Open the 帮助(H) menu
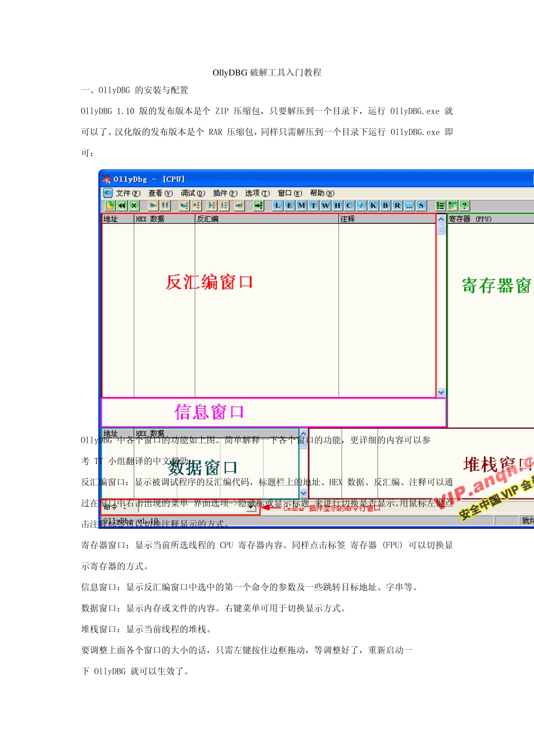The height and width of the screenshot is (756, 534). tap(322, 193)
